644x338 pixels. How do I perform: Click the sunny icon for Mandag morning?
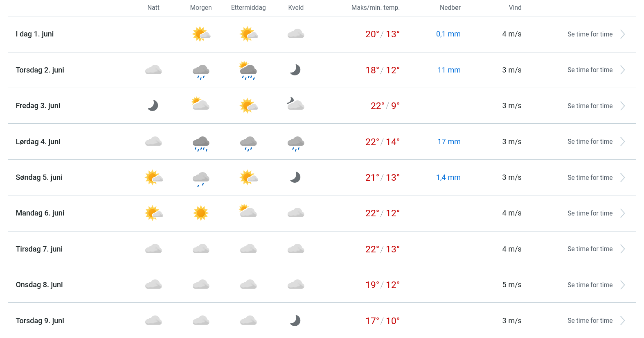pyautogui.click(x=201, y=213)
